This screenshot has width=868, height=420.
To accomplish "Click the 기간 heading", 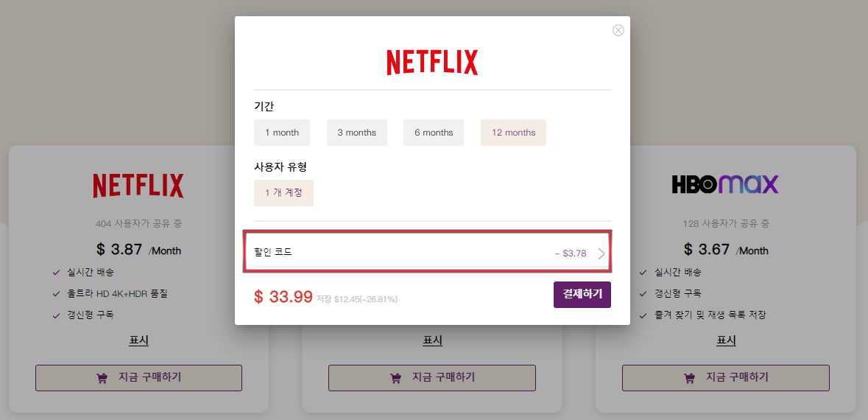I will 264,105.
